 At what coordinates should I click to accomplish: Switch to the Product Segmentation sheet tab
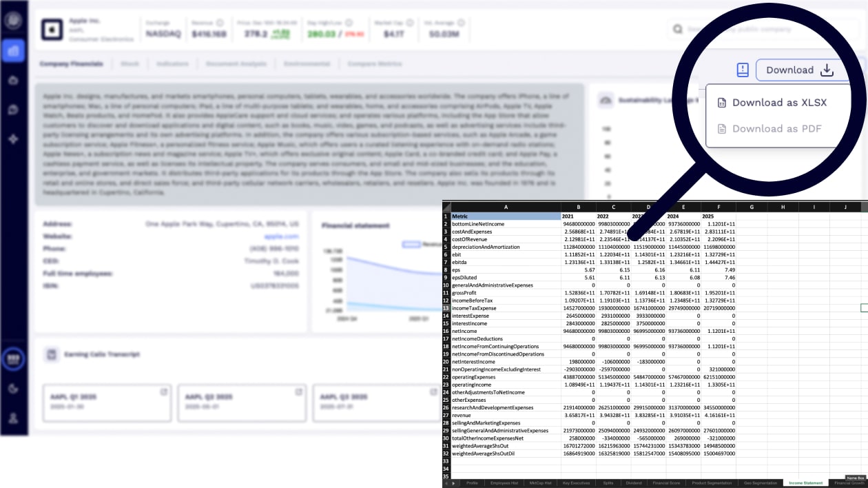[712, 483]
